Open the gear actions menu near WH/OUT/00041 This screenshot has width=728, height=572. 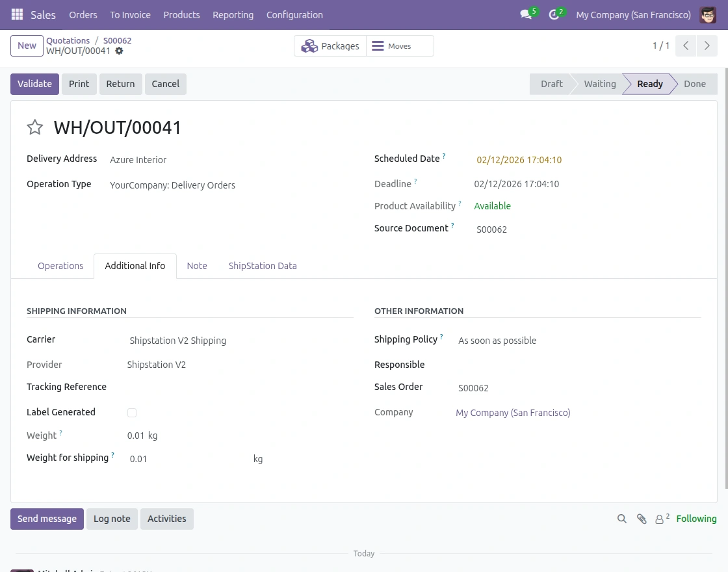point(120,51)
